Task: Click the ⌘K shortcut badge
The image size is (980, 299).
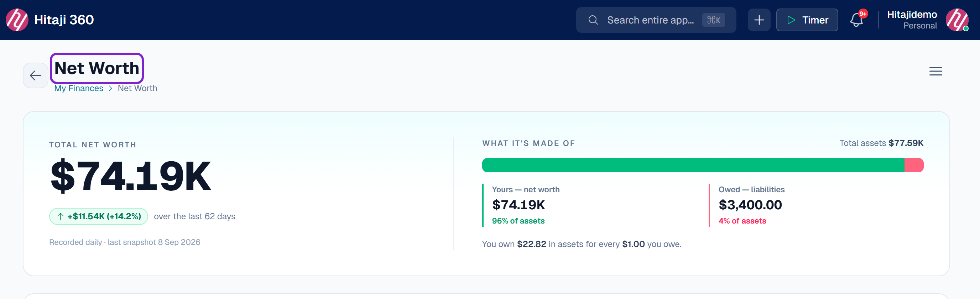Action: (x=713, y=20)
